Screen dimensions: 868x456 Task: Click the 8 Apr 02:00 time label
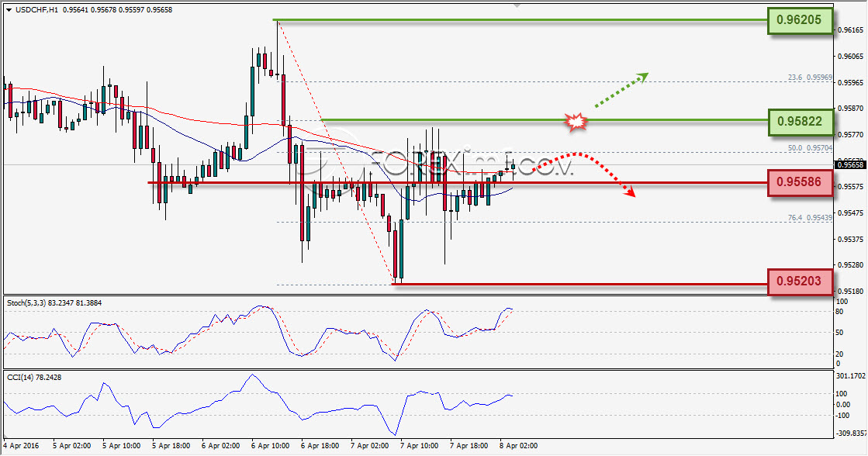pyautogui.click(x=518, y=445)
